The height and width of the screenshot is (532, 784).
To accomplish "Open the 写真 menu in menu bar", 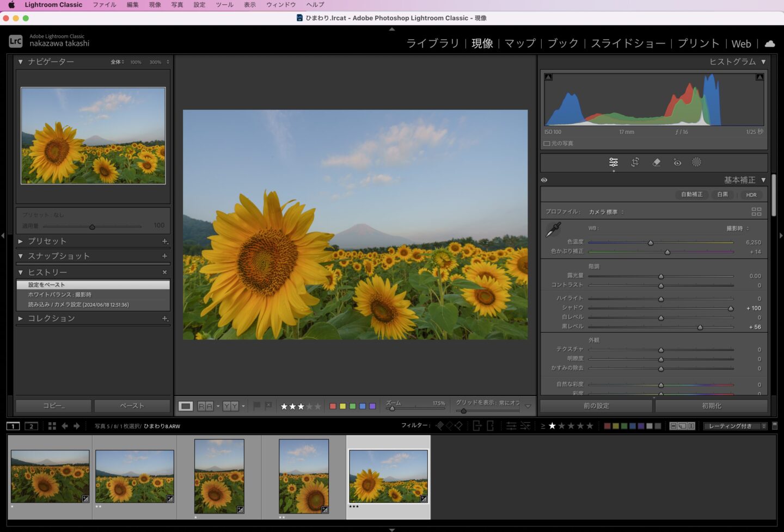I will pos(177,5).
